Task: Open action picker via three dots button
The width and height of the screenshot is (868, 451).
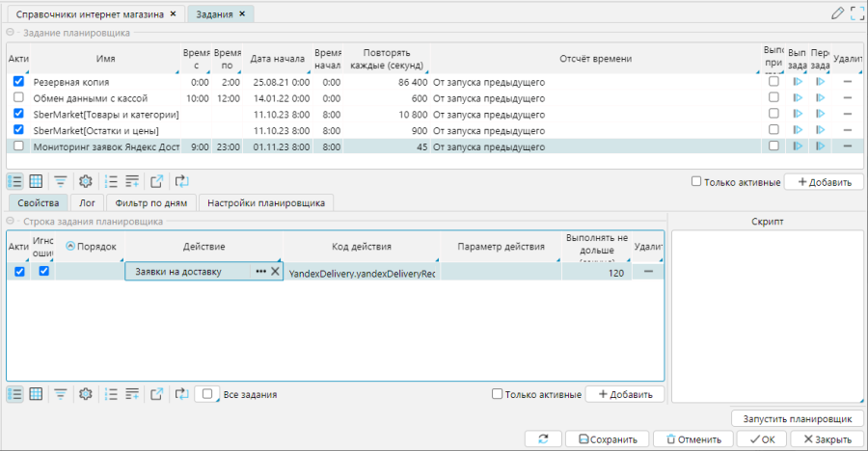Action: pos(260,272)
